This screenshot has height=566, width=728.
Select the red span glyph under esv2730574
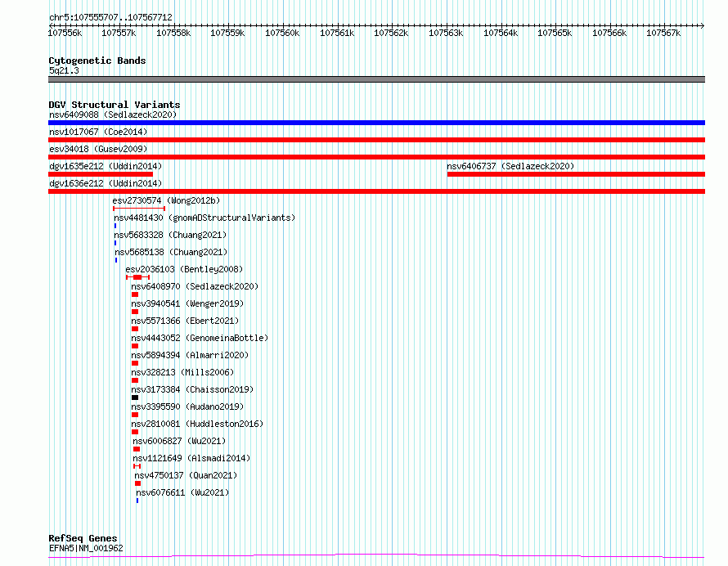point(139,209)
